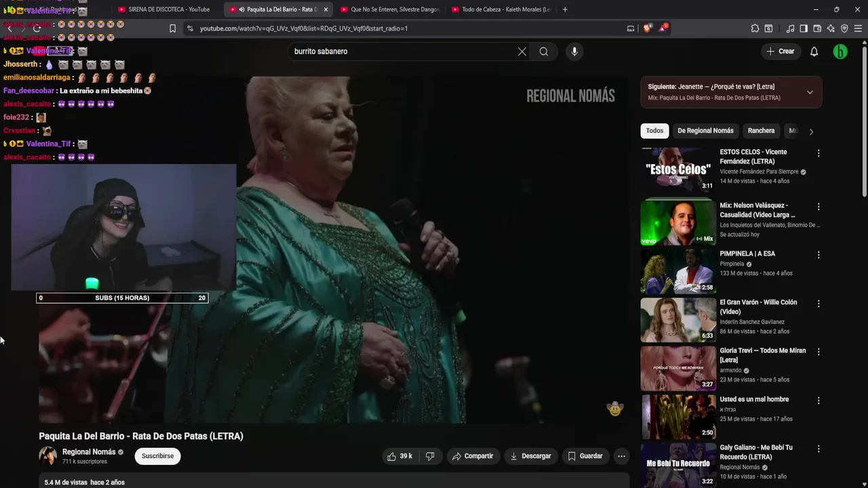Open YouTube notifications bell
This screenshot has width=868, height=488.
click(814, 52)
